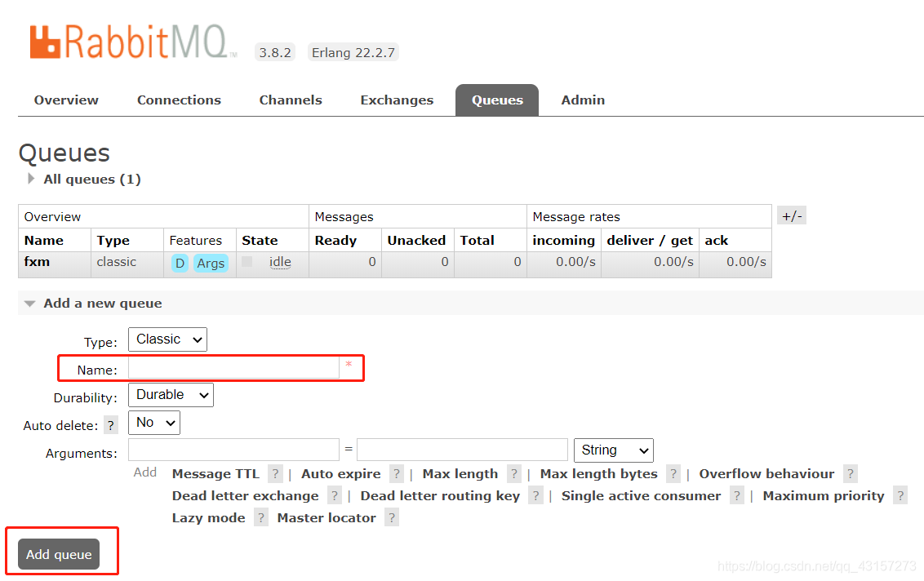Open the queue Type dropdown
Screen dimensions: 924x581
click(167, 339)
